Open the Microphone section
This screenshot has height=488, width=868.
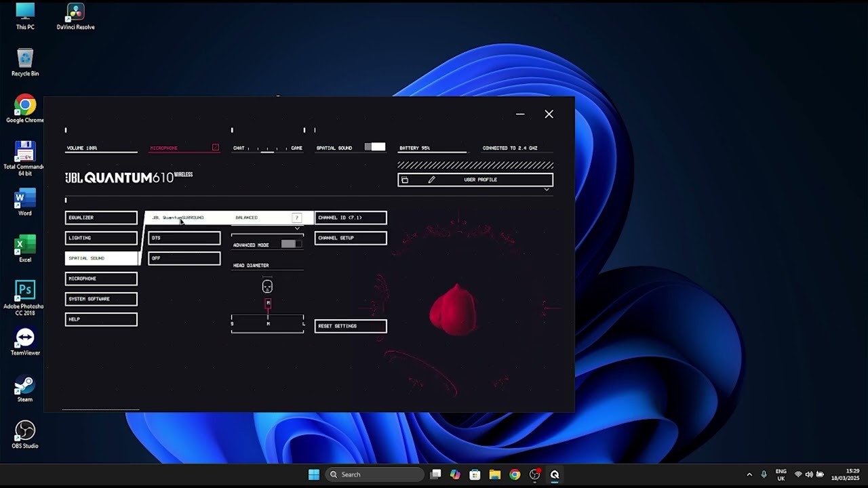101,279
